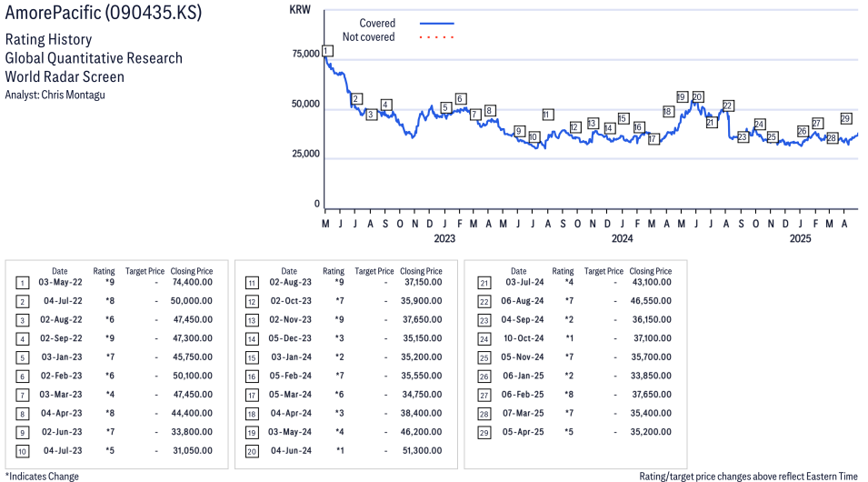Click the 2025 year label on x-axis

[800, 238]
